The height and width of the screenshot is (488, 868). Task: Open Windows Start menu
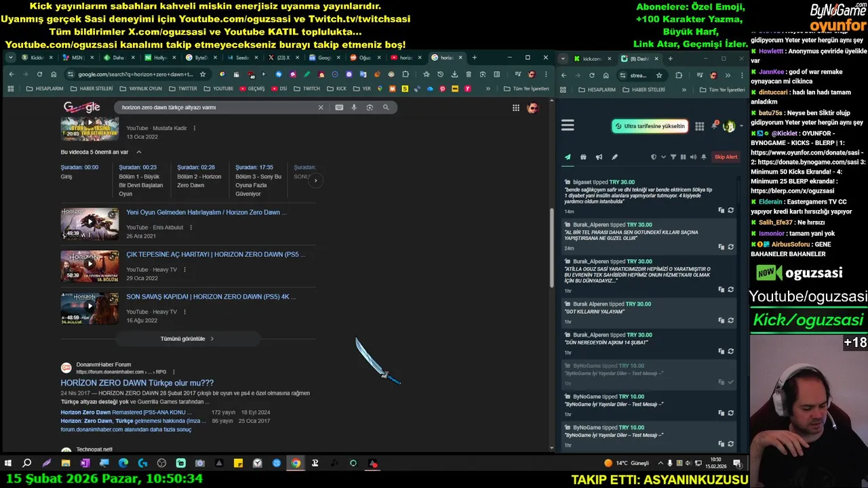point(8,464)
